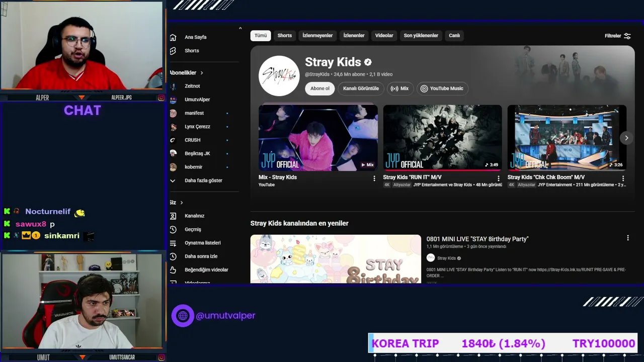644x362 pixels.
Task: Click the 3:49 duration badge
Action: coord(492,165)
